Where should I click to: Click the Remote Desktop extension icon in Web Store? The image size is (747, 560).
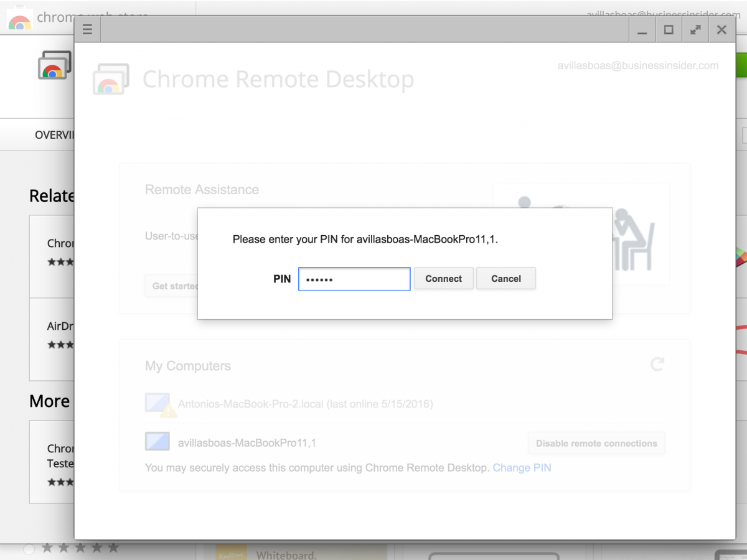[55, 65]
